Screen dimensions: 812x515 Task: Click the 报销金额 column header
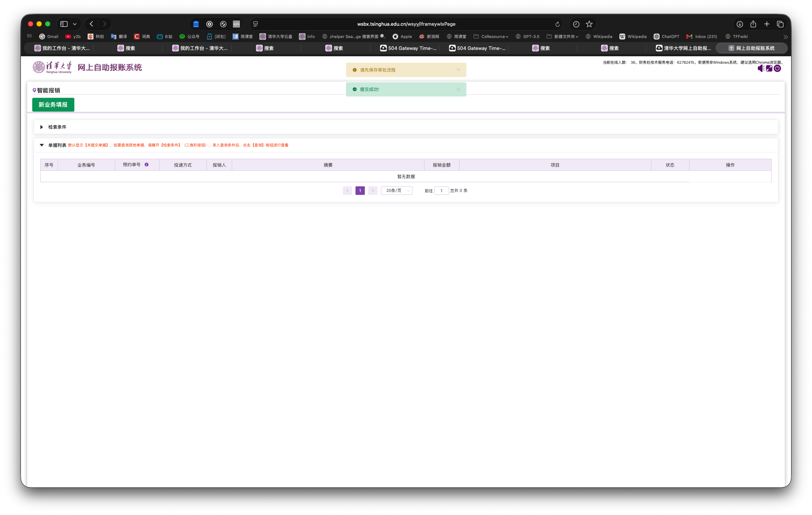[442, 165]
